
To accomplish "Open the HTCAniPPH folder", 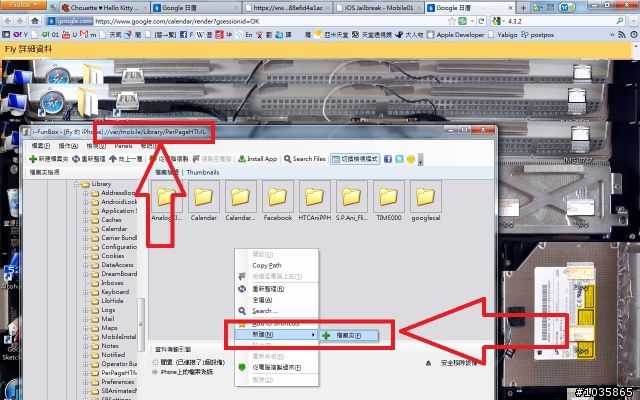I will click(x=315, y=201).
